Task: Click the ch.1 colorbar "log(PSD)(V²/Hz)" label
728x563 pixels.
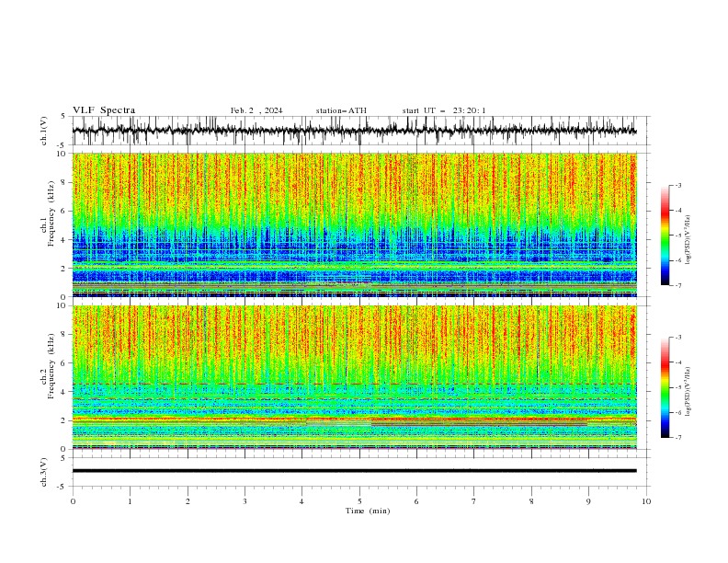Action: click(688, 239)
